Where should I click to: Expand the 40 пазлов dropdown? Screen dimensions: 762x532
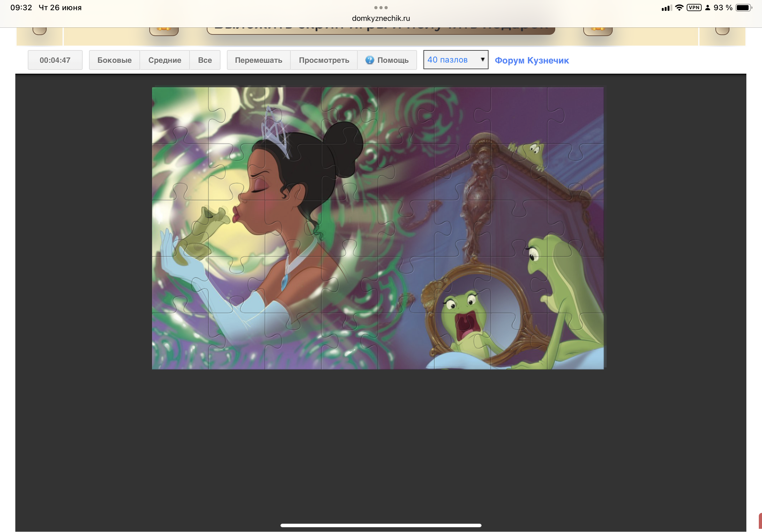pyautogui.click(x=456, y=60)
